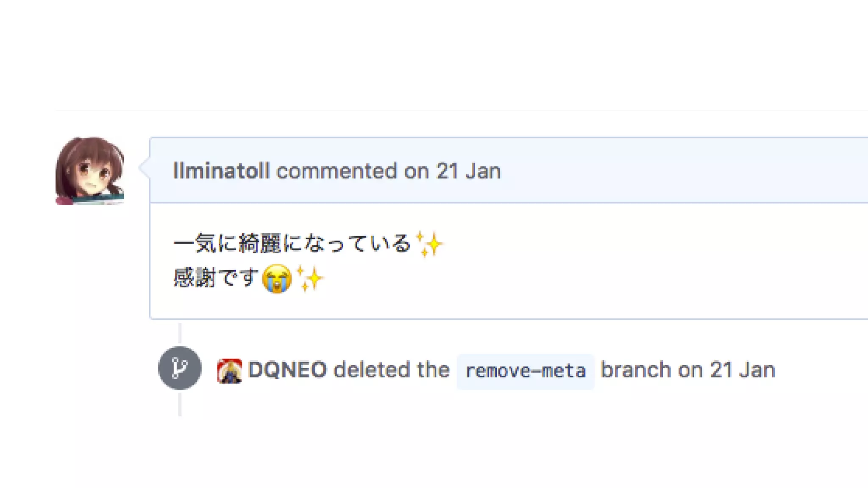
Task: Click the branch deletion "21 Jan" date
Action: pos(743,370)
